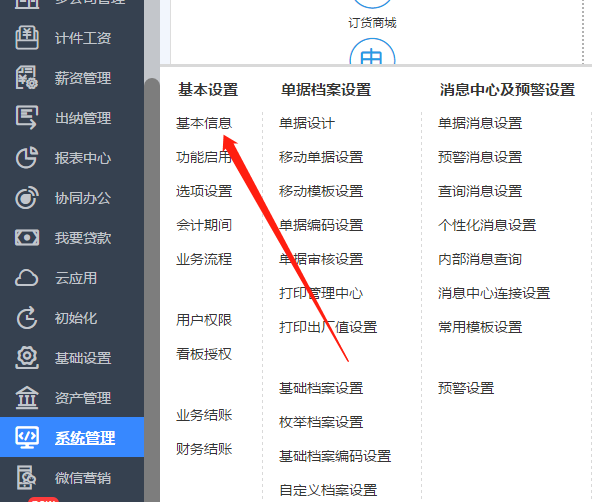Open 打印管理中心 link
Viewport: 592px width, 502px height.
321,293
